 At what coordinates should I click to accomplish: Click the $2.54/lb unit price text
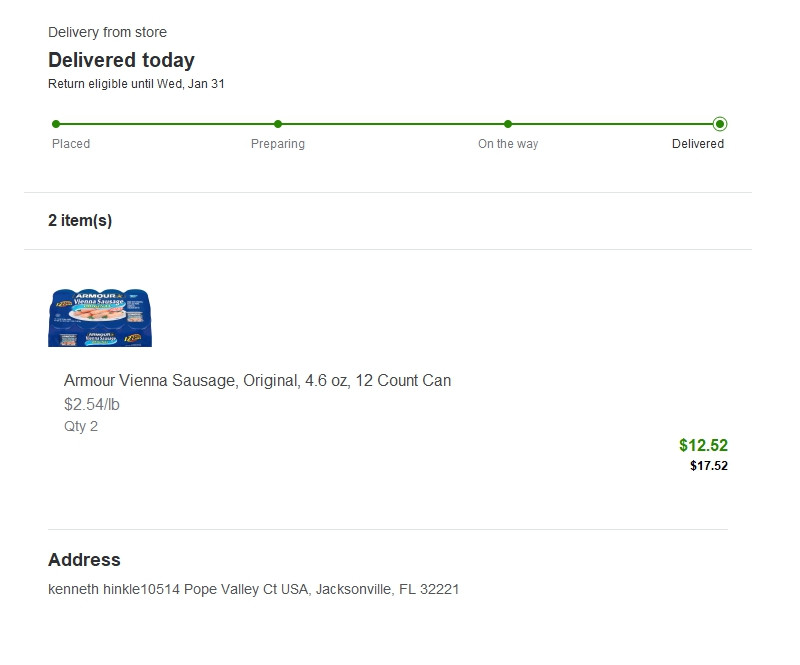[92, 405]
